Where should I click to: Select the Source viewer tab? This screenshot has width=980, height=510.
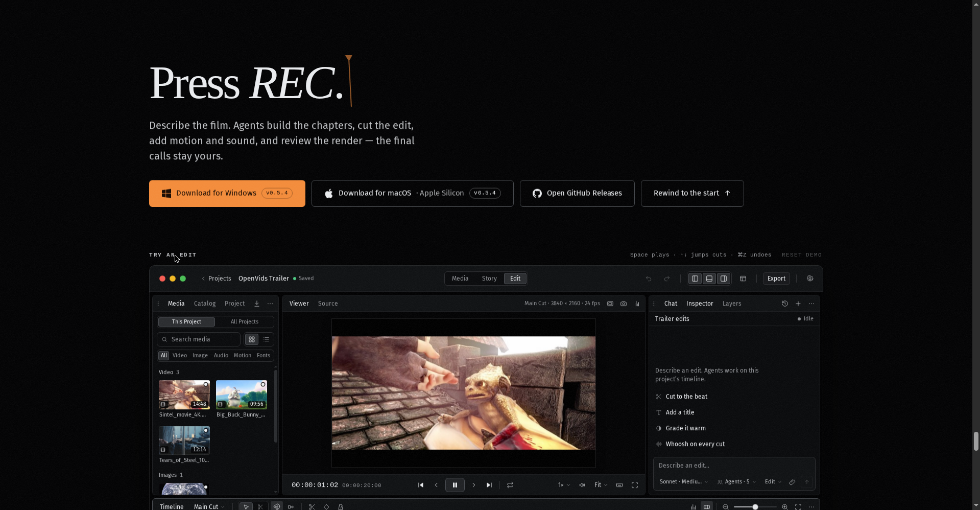328,304
